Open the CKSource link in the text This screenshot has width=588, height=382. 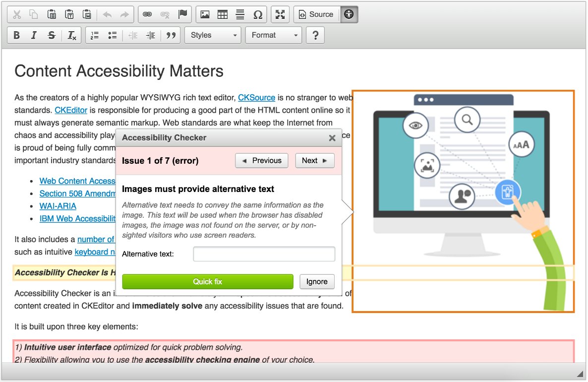click(x=256, y=97)
